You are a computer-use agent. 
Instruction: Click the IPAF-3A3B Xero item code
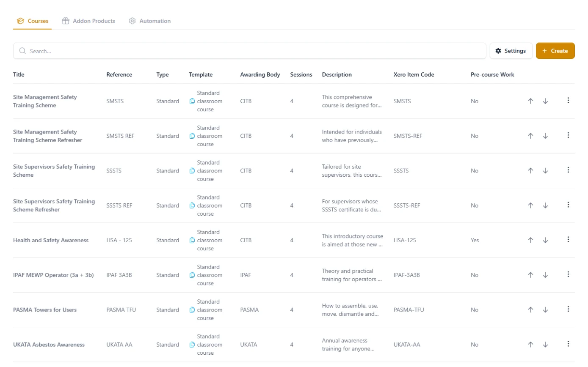407,275
